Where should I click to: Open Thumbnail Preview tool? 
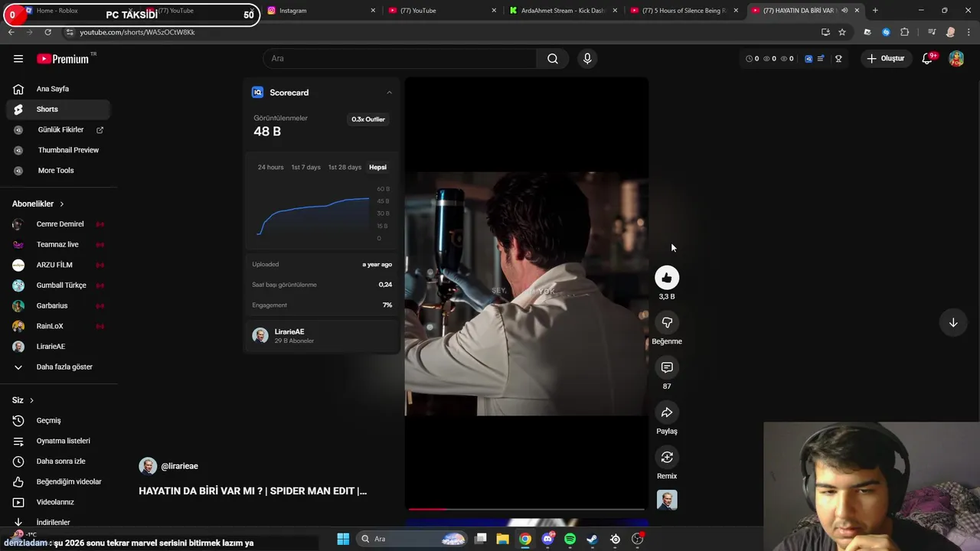click(58, 150)
